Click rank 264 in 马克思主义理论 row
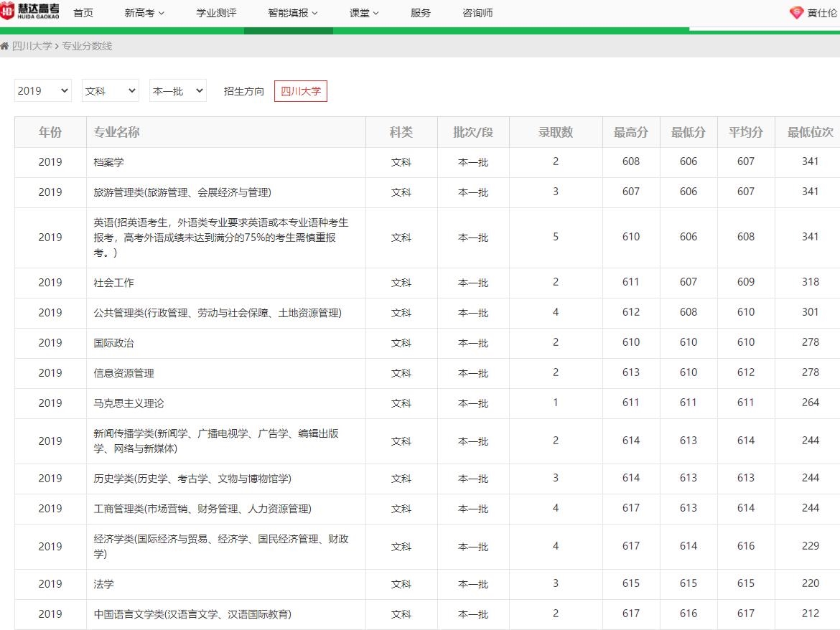Screen dimensions: 840x630 click(810, 403)
